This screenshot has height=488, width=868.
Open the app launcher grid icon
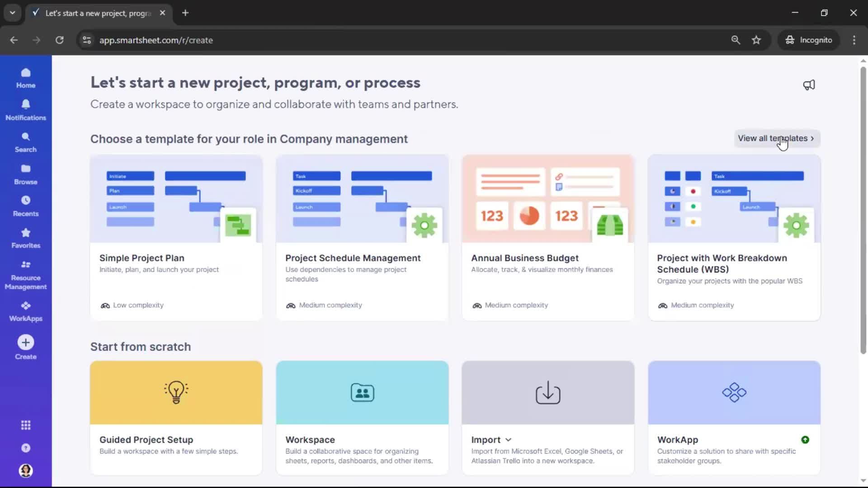click(x=26, y=425)
